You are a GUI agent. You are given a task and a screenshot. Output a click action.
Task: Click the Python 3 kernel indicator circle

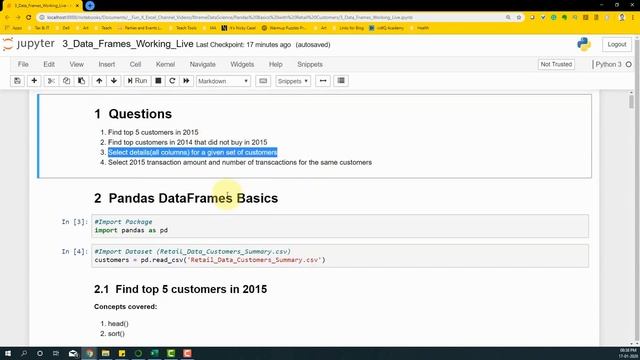[x=629, y=64]
